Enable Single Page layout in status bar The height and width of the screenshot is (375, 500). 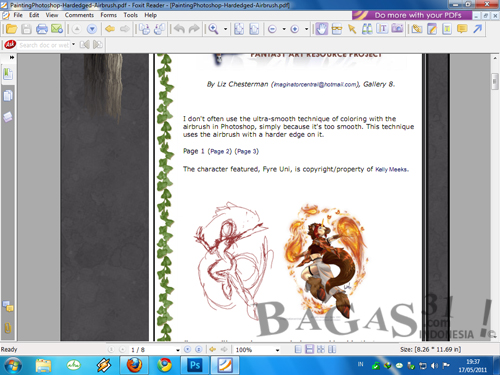click(298, 349)
